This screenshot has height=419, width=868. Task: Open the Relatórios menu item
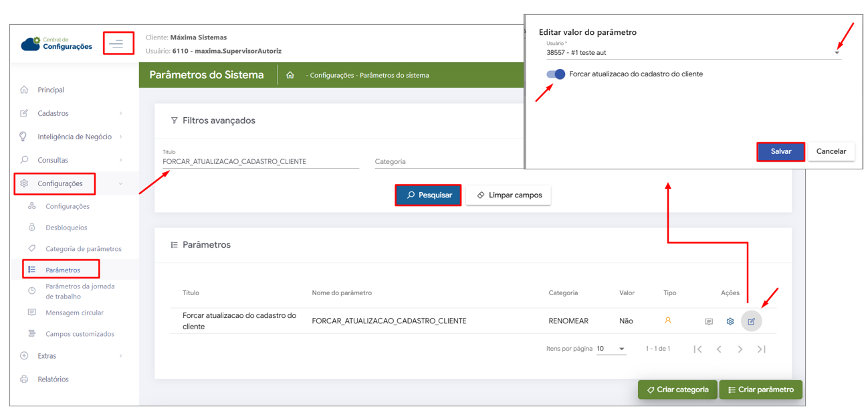pyautogui.click(x=53, y=380)
